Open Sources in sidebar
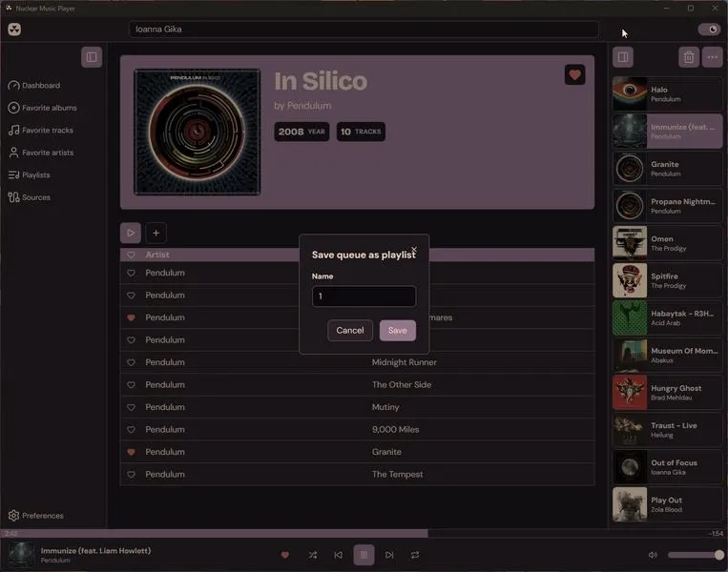This screenshot has width=728, height=572. click(x=29, y=197)
